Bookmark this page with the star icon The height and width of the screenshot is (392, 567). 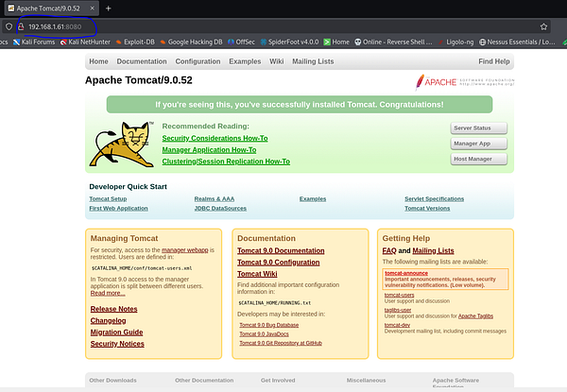point(543,26)
